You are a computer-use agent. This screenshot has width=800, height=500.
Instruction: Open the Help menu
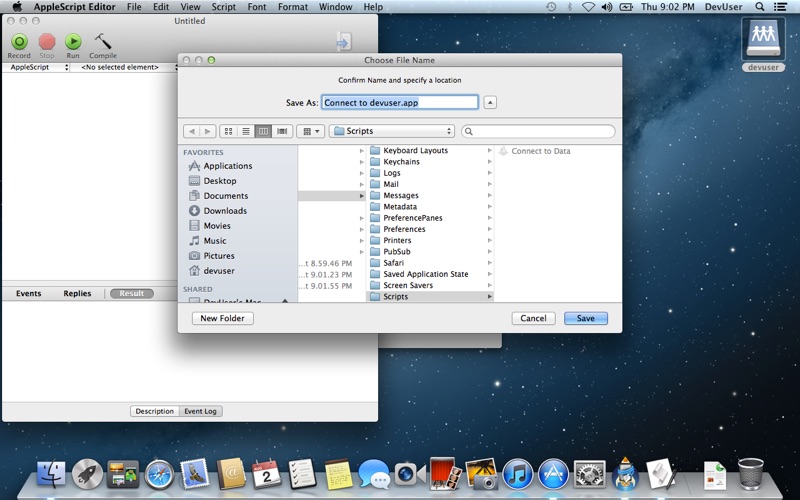373,7
